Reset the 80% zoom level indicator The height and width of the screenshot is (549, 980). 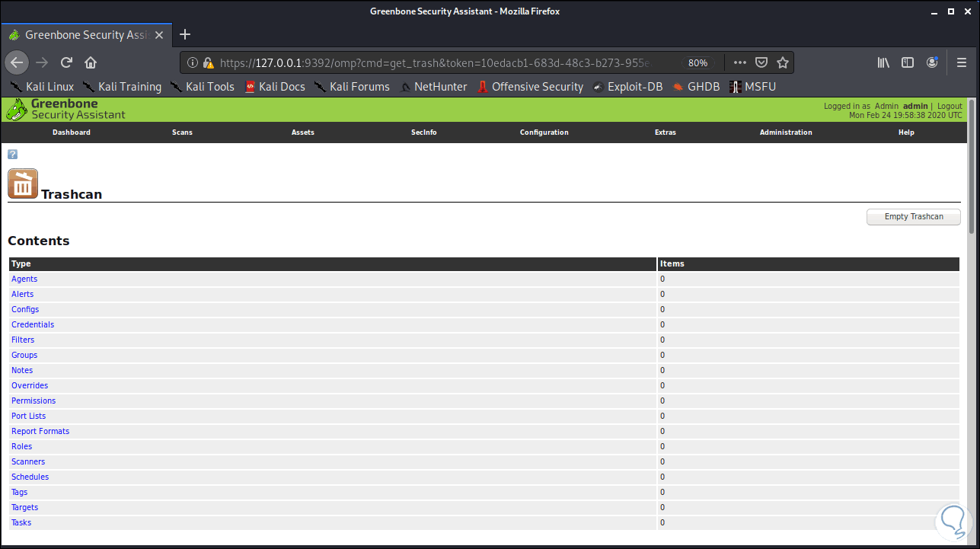tap(697, 62)
